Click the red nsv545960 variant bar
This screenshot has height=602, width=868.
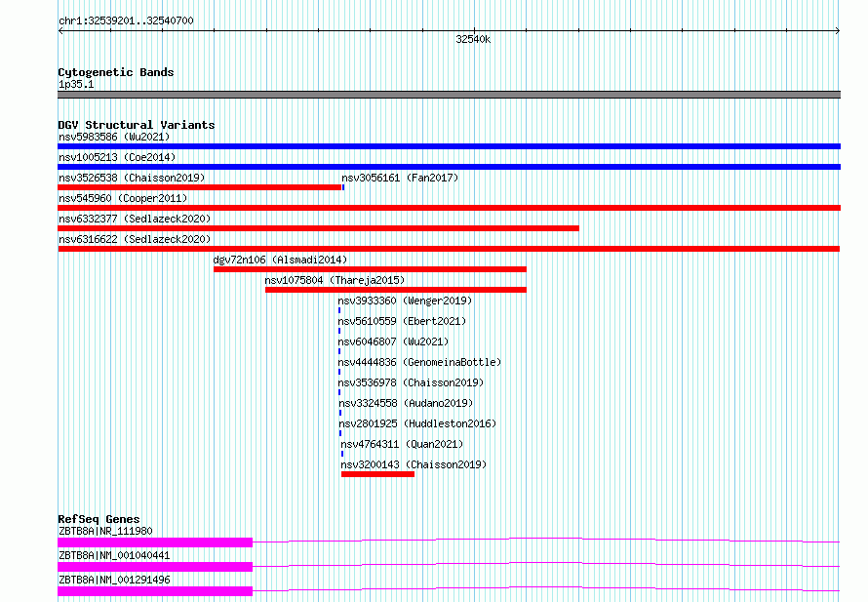(449, 208)
